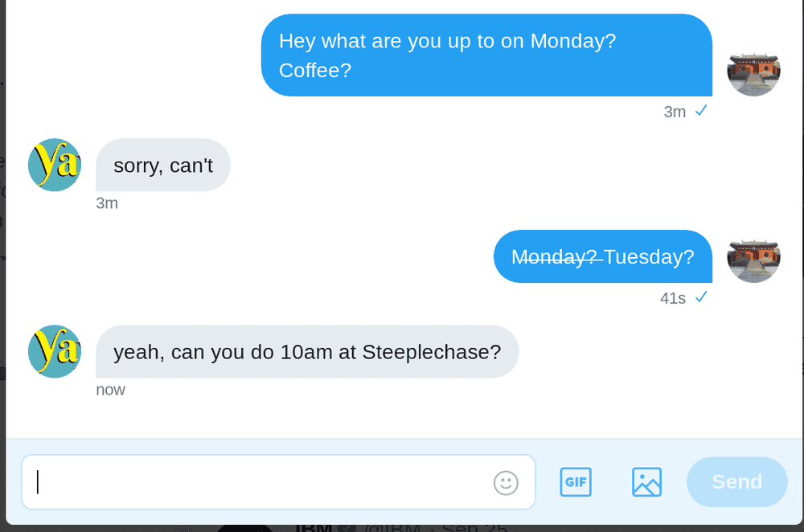Attach an image to the message
This screenshot has height=532, width=804.
point(646,481)
